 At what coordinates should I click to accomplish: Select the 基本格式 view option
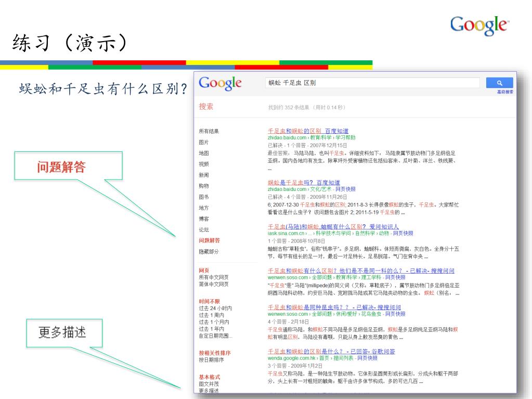210,377
